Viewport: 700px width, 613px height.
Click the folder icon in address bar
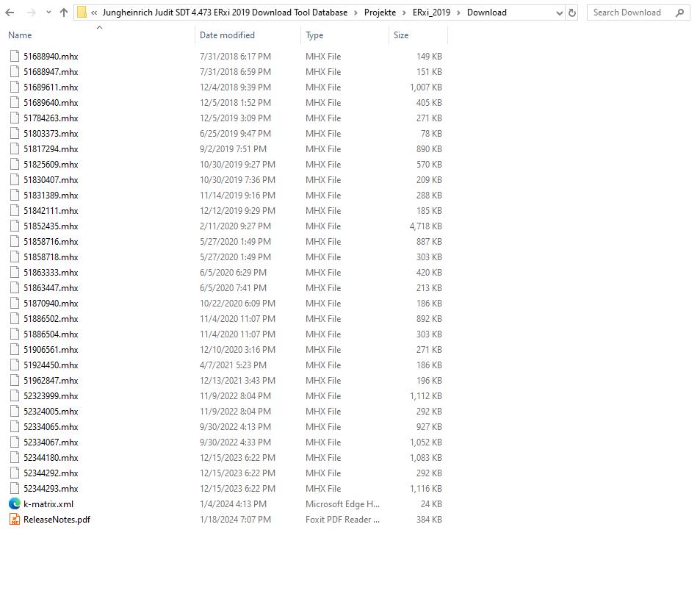[x=82, y=12]
